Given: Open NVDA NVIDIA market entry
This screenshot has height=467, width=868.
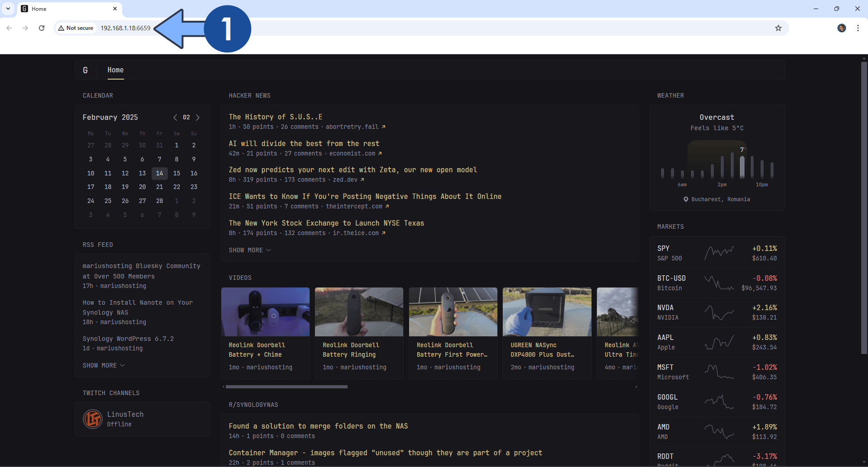Looking at the screenshot, I should [x=717, y=312].
